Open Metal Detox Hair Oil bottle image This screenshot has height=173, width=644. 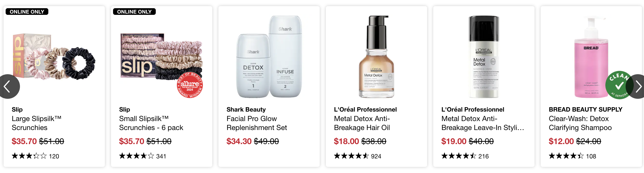[376, 57]
